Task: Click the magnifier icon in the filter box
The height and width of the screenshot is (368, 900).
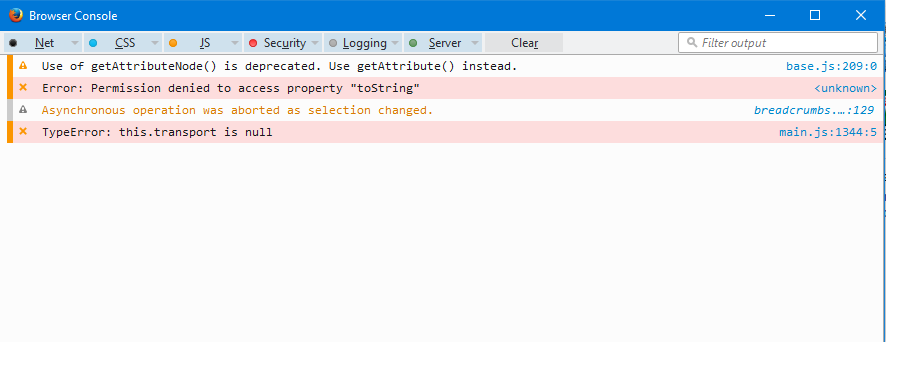Action: pos(692,42)
